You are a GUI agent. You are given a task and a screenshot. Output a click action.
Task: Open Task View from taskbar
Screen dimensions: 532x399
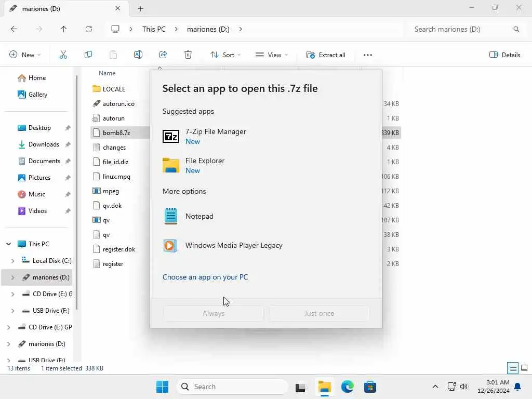(x=300, y=387)
